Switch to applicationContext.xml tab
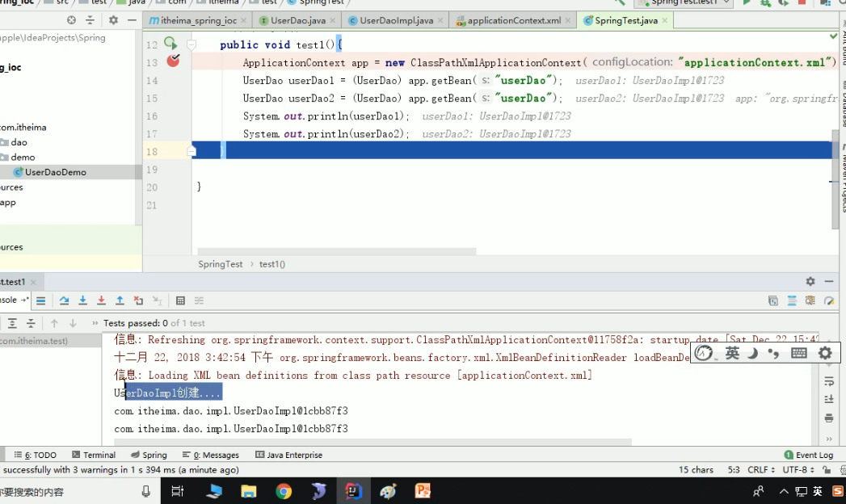Viewport: 846px width, 504px height. coord(514,20)
